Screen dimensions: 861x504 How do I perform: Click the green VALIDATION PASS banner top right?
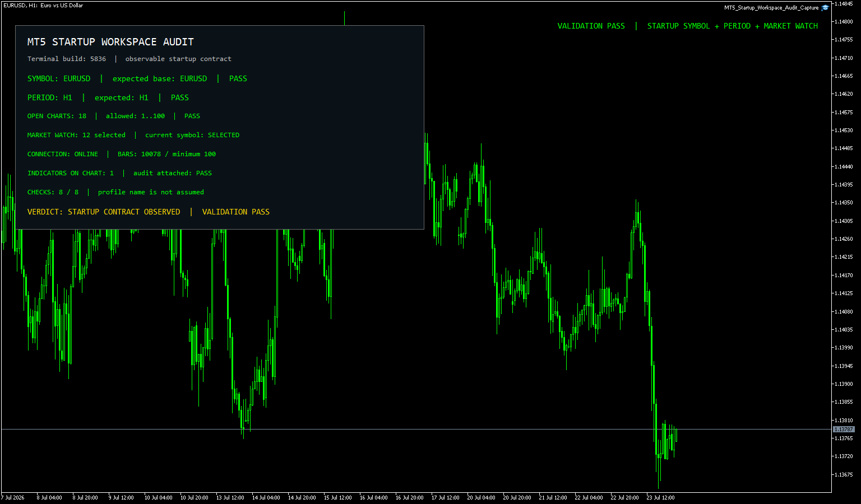pyautogui.click(x=591, y=26)
